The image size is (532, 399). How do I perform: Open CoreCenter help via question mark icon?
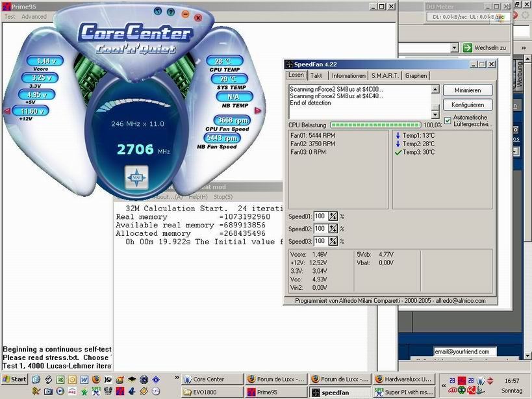click(171, 12)
